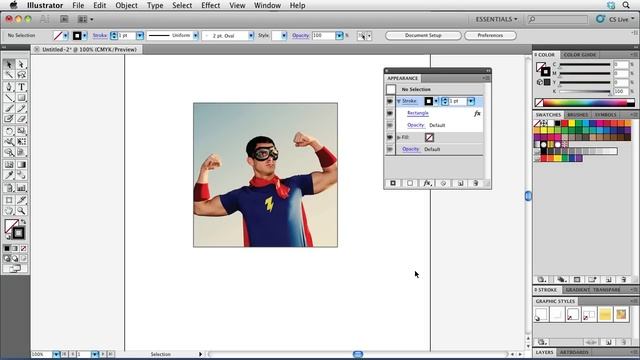Select the Line Segment tool
Image resolution: width=640 pixels, height=360 pixels.
pyautogui.click(x=9, y=98)
